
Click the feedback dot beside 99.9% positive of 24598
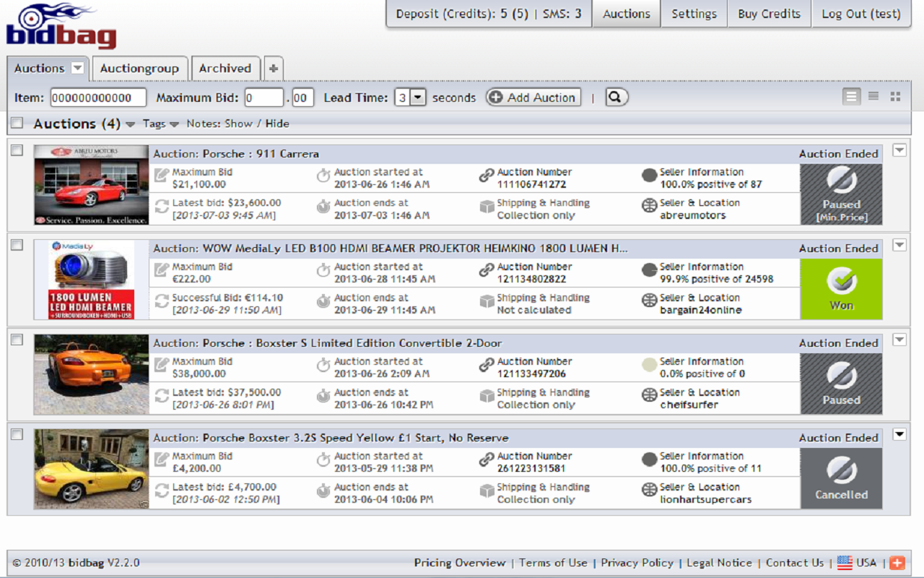649,270
